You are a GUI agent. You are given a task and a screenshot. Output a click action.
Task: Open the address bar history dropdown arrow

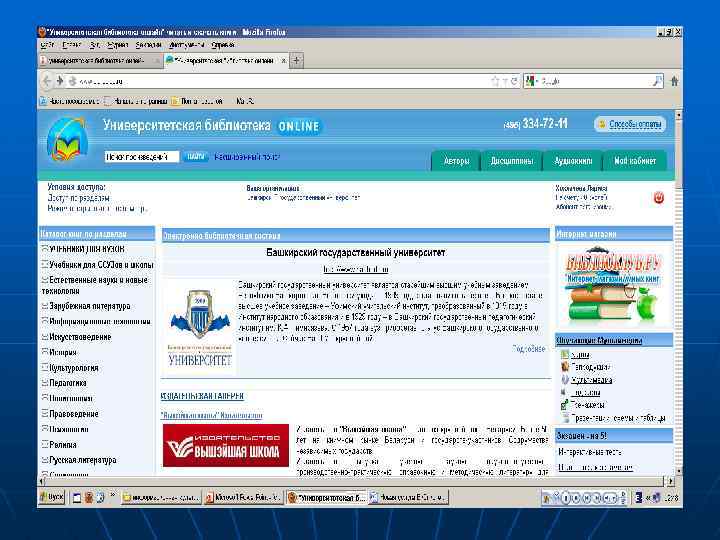pos(505,81)
